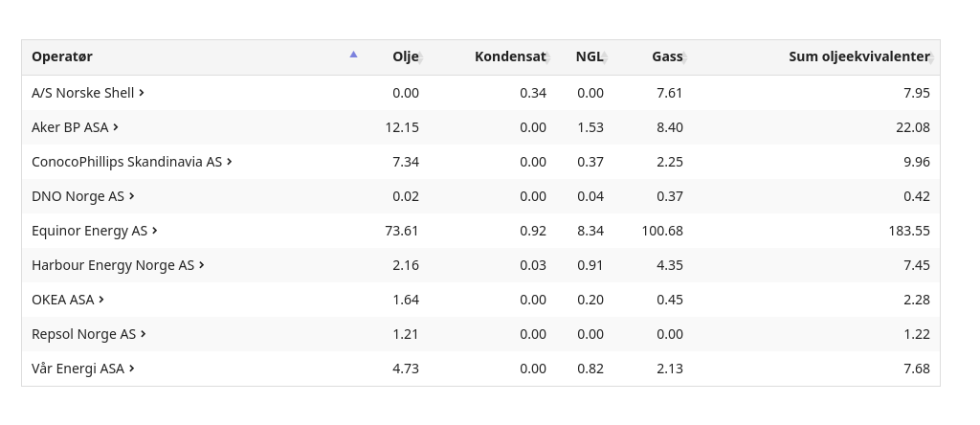Open the Aker BP ASA operator link

(x=75, y=127)
